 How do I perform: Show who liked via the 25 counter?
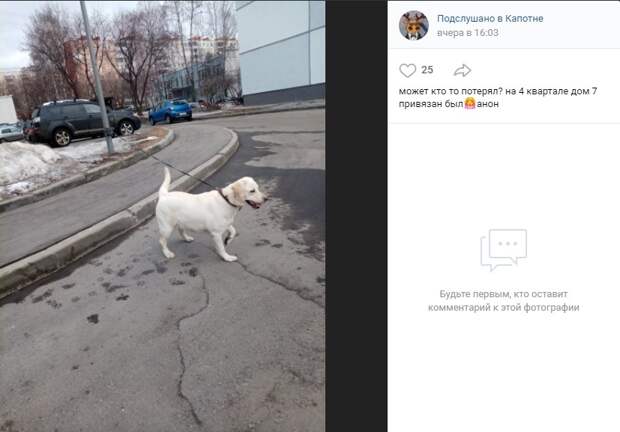tap(427, 70)
